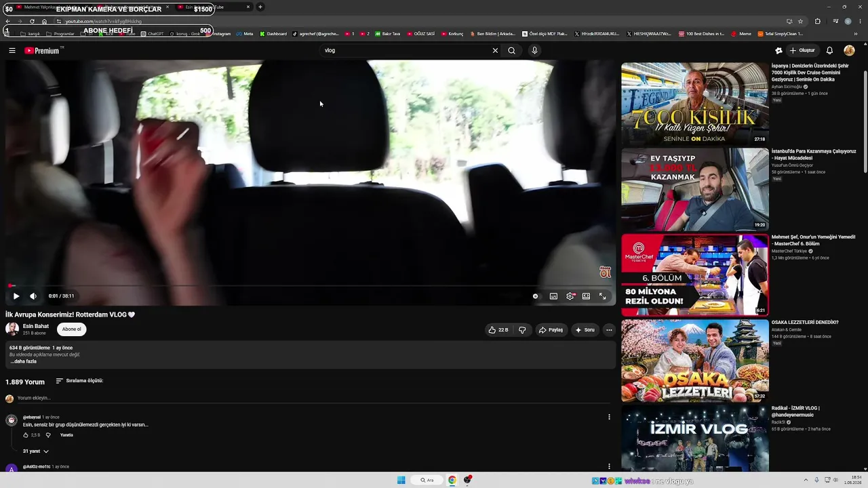This screenshot has width=868, height=488.
Task: Run search with the magnifier button
Action: [512, 50]
